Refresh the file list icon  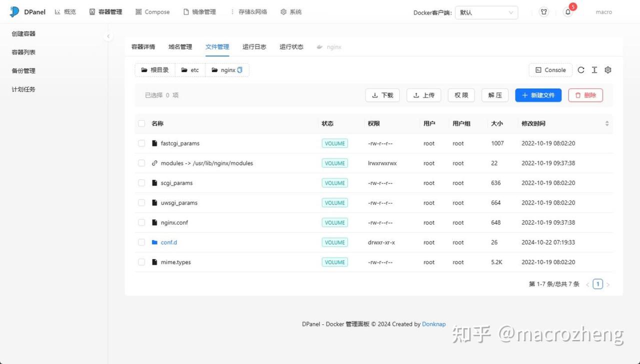tap(581, 70)
